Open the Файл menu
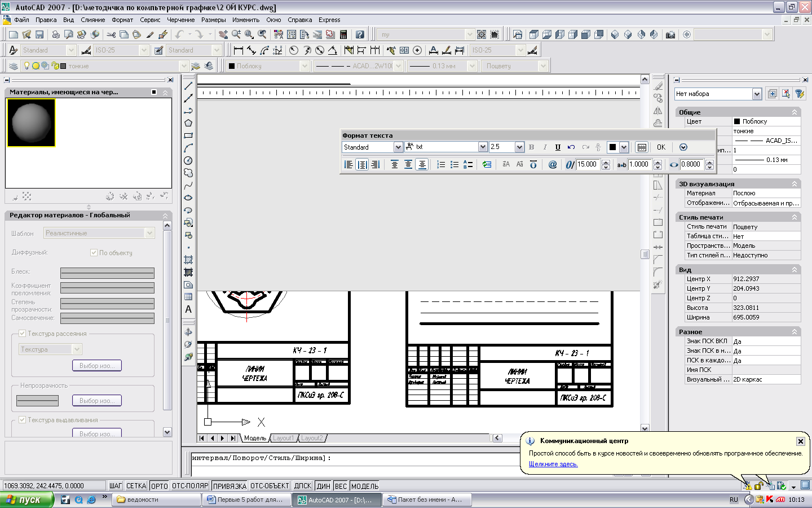This screenshot has height=508, width=812. pyautogui.click(x=22, y=20)
